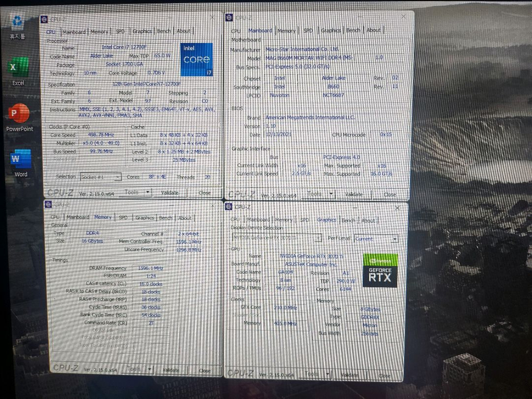
Task: Click Close button in the Graphics window
Action: [385, 376]
